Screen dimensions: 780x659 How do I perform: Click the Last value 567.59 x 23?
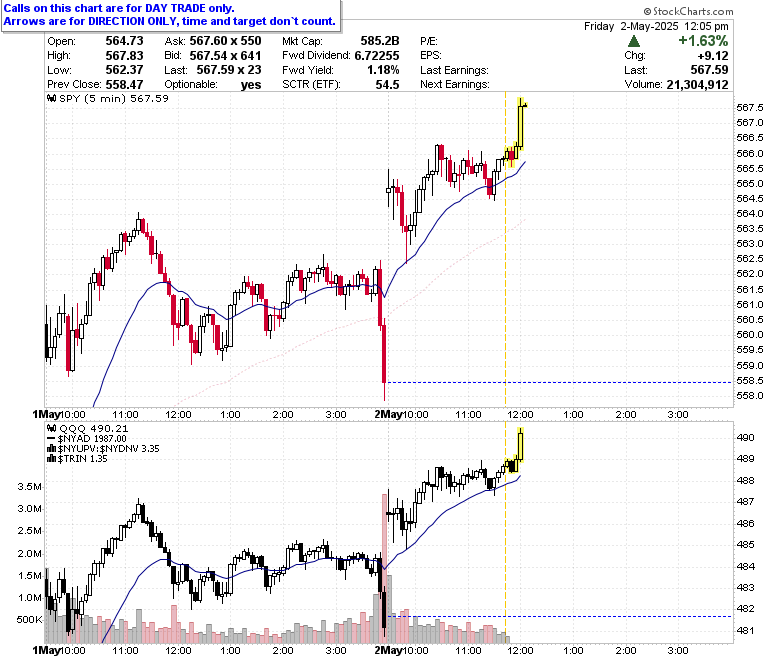pyautogui.click(x=229, y=70)
